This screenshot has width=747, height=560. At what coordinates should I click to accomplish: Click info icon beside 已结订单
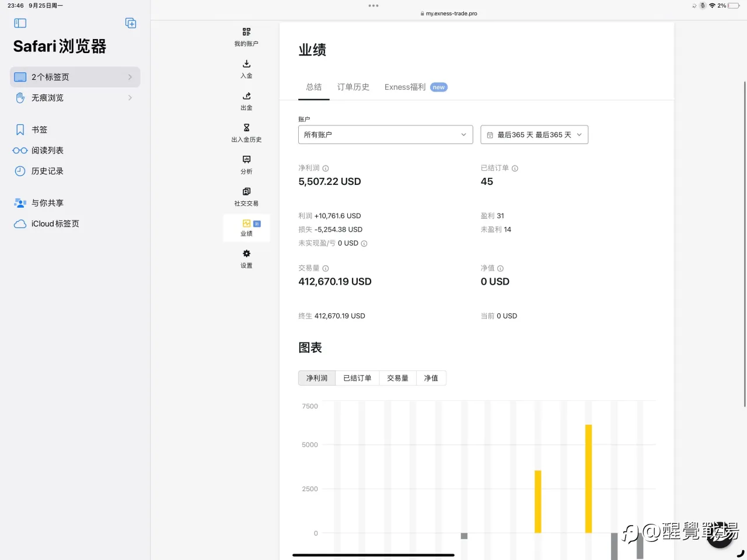tap(515, 169)
